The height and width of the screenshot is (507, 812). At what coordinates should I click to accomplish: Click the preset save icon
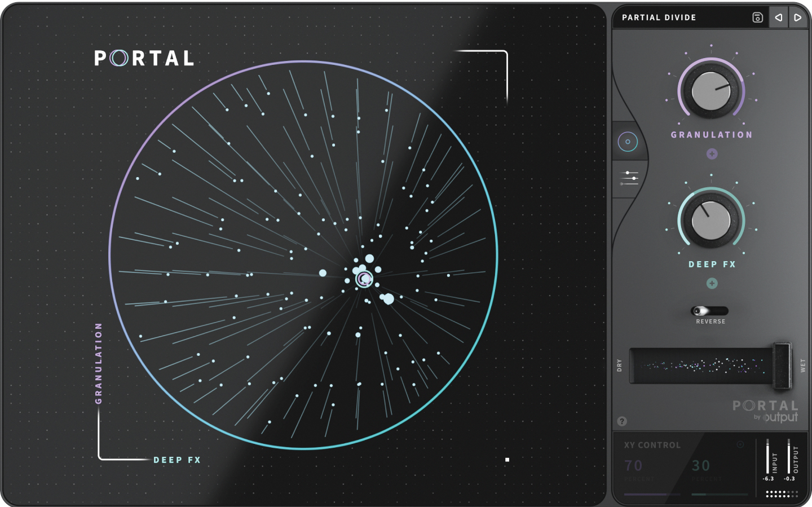pyautogui.click(x=758, y=17)
